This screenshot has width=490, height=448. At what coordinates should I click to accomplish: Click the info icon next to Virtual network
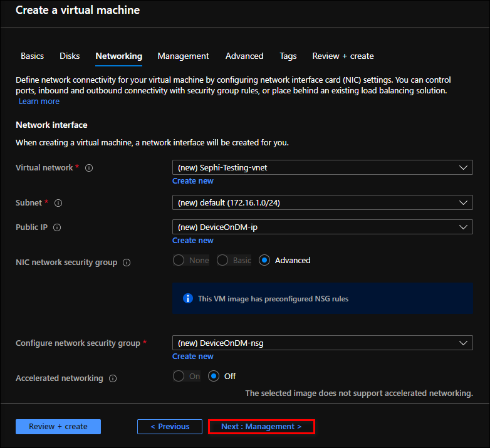click(89, 168)
